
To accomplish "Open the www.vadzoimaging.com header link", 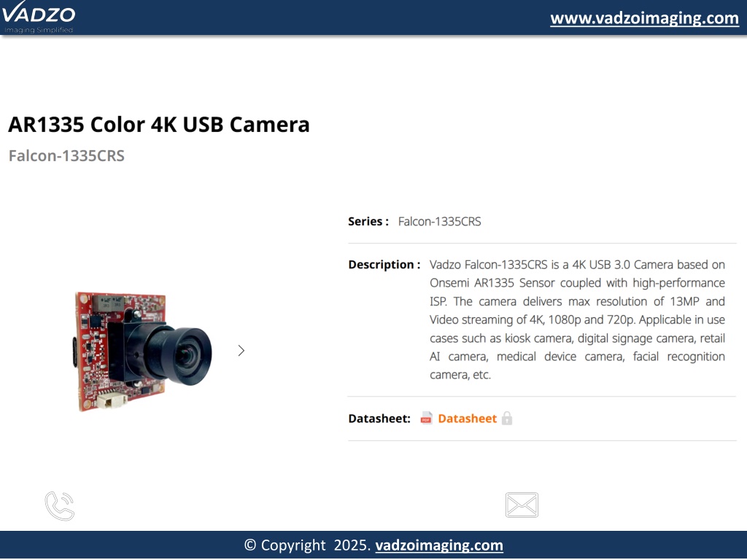I will pyautogui.click(x=644, y=18).
